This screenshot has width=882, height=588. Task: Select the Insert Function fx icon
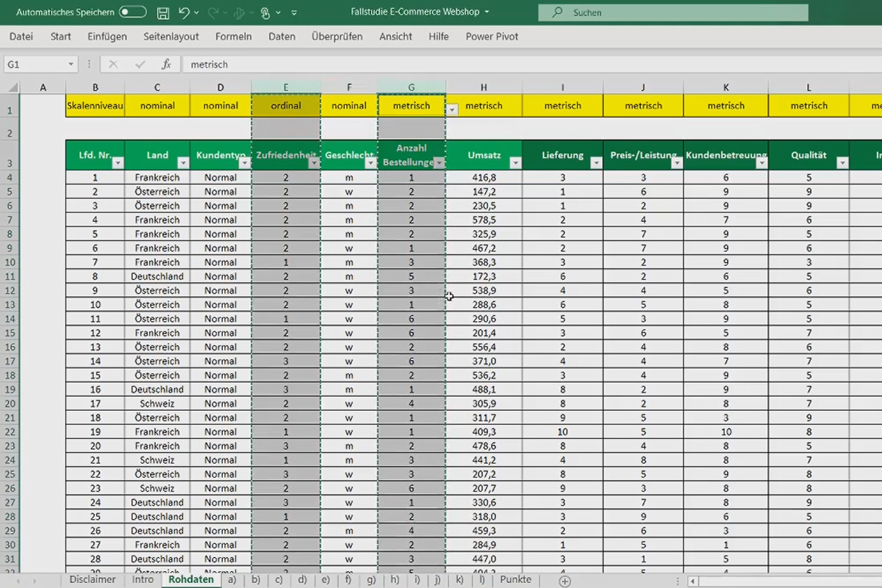[x=166, y=64]
